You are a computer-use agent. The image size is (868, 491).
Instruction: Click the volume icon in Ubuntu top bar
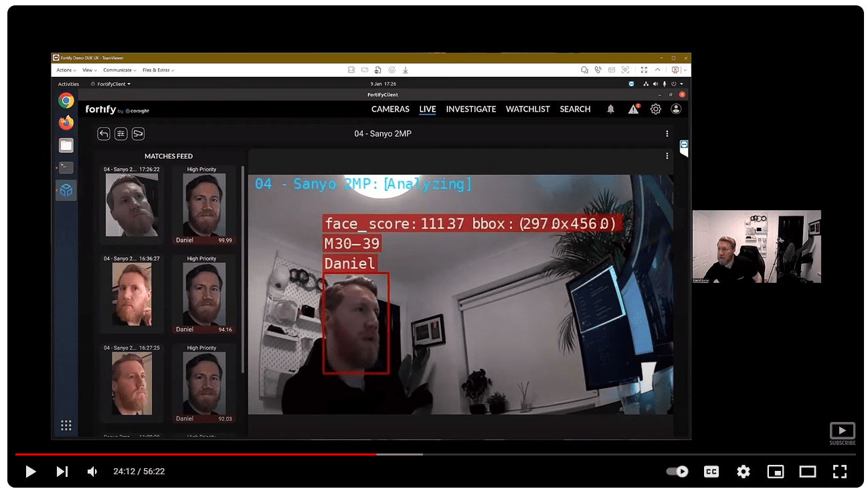655,84
